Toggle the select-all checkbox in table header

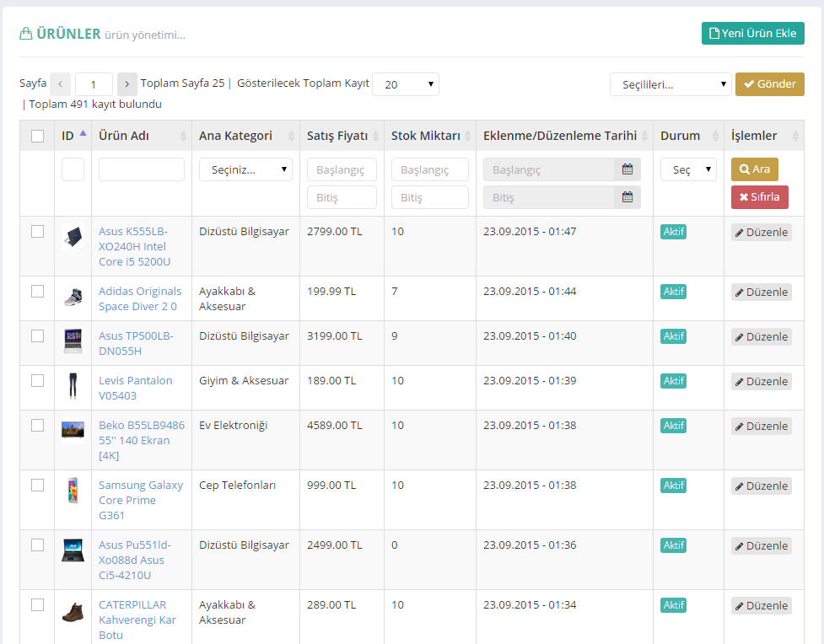(x=37, y=137)
